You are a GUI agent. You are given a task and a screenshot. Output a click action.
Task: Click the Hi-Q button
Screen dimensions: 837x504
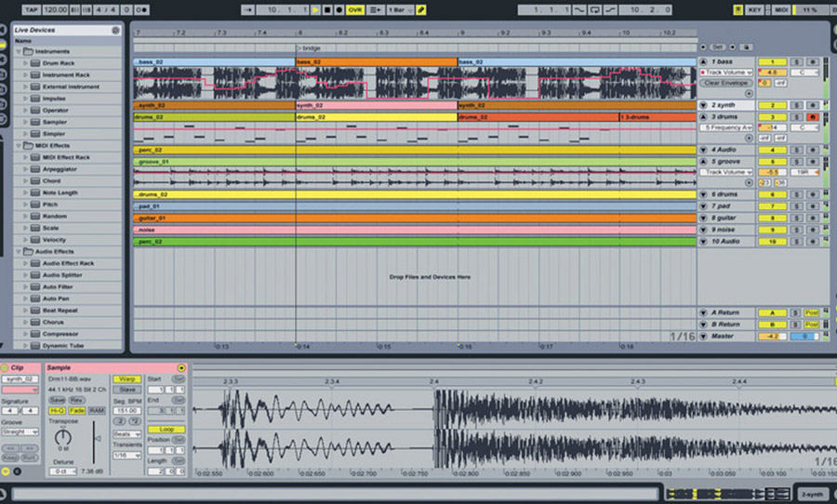pyautogui.click(x=57, y=411)
